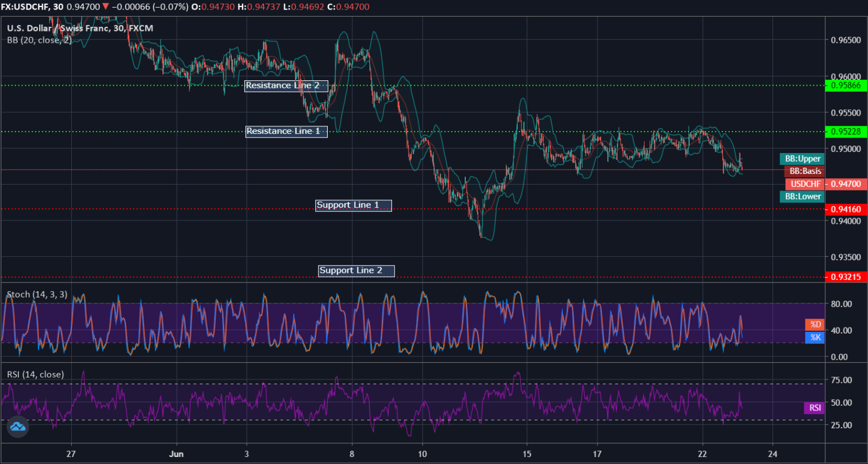Image resolution: width=868 pixels, height=464 pixels.
Task: Click the 0.94700 current price tag
Action: [x=846, y=184]
